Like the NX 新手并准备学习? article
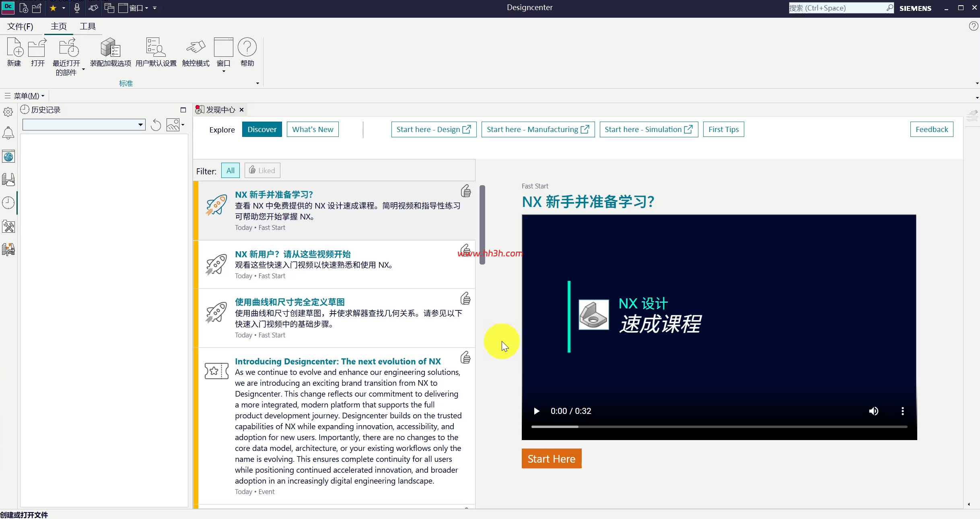Image resolution: width=980 pixels, height=519 pixels. pos(466,191)
